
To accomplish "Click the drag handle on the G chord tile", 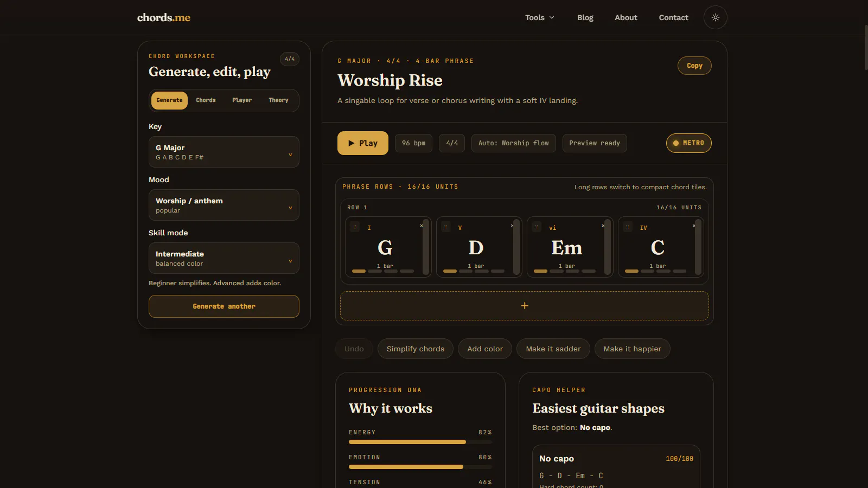I will [355, 227].
